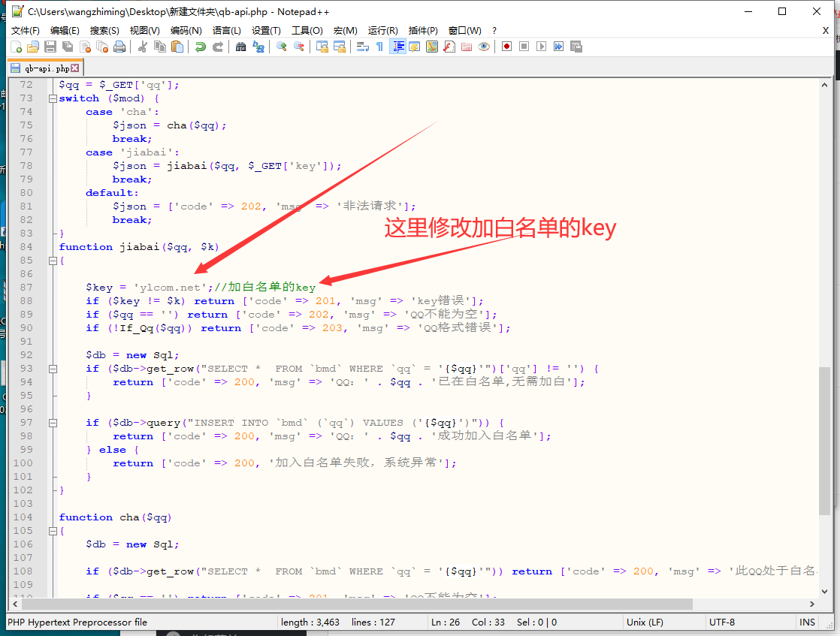Click the horizontal scrollbar right arrow
840x636 pixels.
point(812,604)
